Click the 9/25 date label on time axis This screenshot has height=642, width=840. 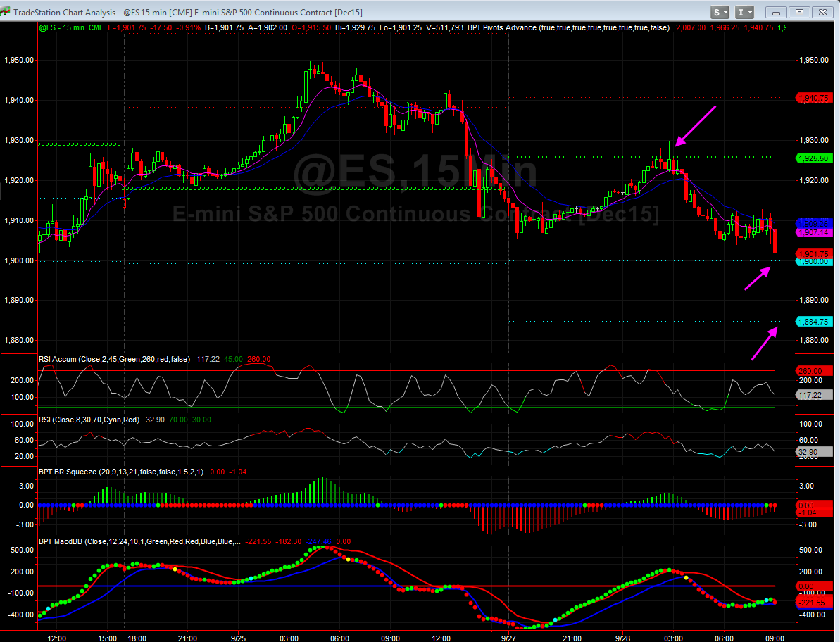tap(238, 638)
